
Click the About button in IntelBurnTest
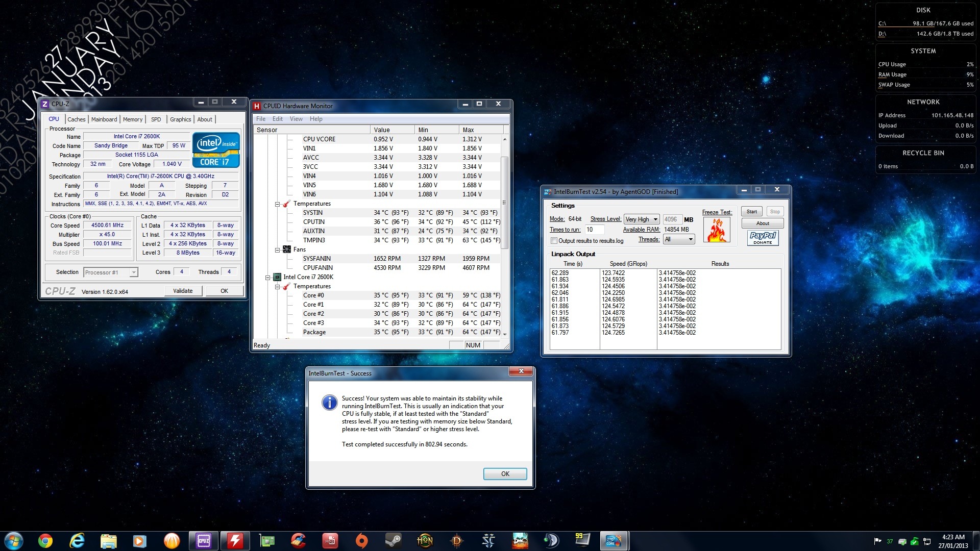763,223
